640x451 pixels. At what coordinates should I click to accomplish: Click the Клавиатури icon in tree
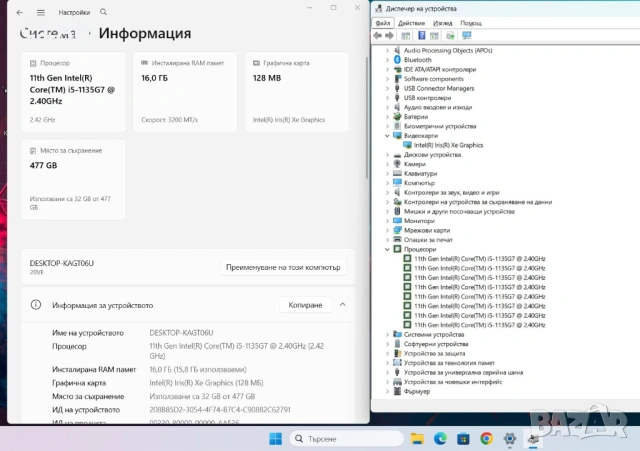397,173
